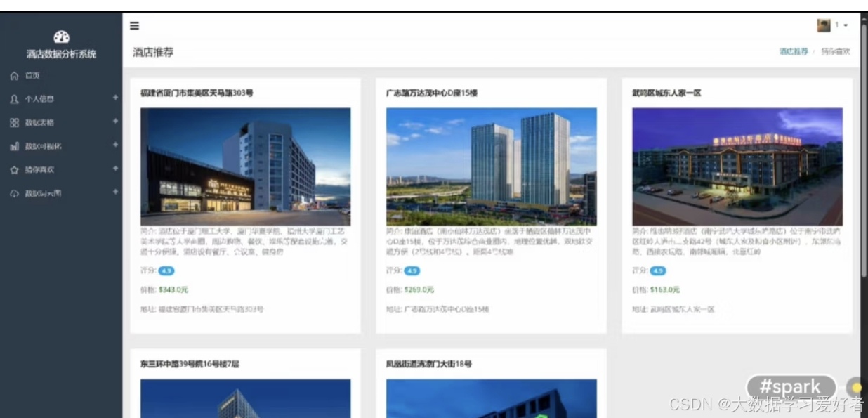The width and height of the screenshot is (868, 418).
Task: Click the 酒店推荐 breadcrumb link
Action: click(x=794, y=51)
